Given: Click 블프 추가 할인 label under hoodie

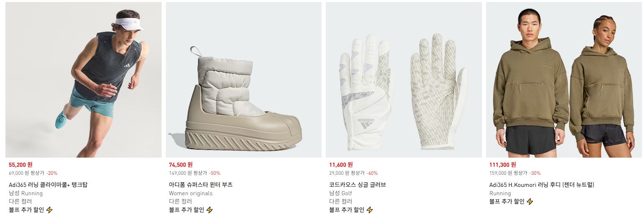Looking at the screenshot, I should [x=507, y=202].
